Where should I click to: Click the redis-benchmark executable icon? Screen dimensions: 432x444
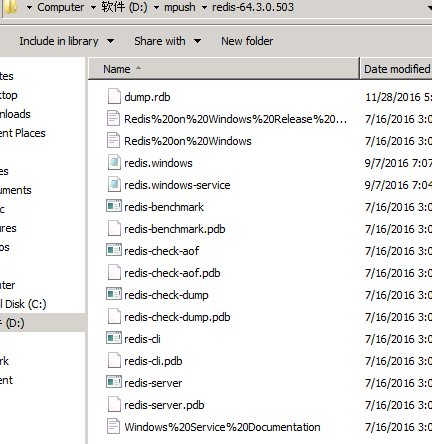pos(114,207)
